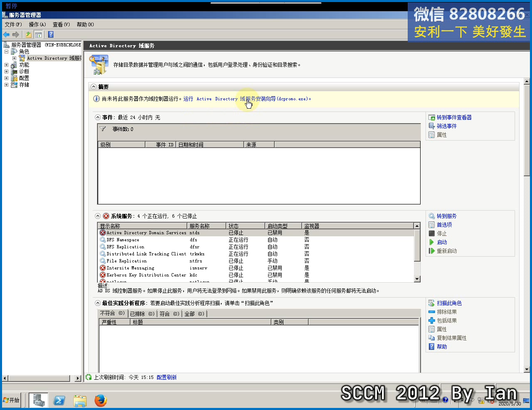Expand the 功能 tree node
The image size is (532, 410).
click(x=6, y=65)
